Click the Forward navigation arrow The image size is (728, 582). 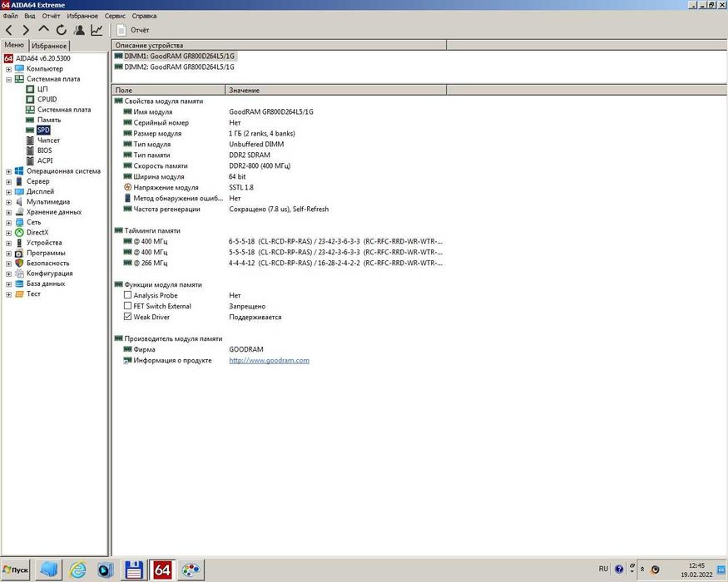click(26, 31)
